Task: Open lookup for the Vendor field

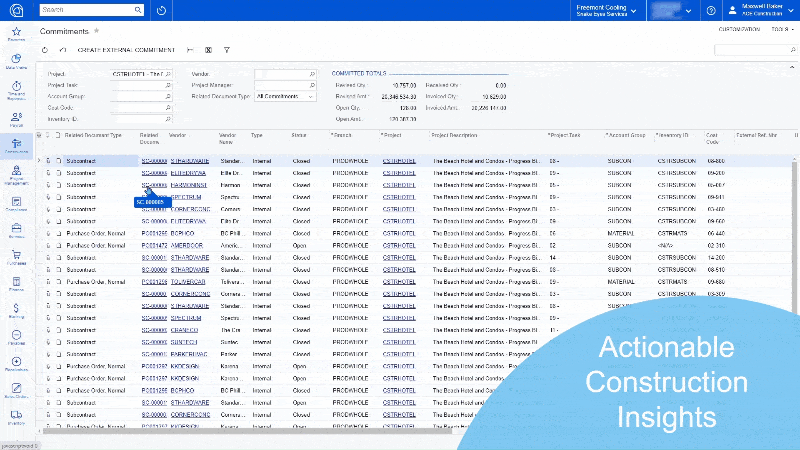Action: (x=312, y=74)
